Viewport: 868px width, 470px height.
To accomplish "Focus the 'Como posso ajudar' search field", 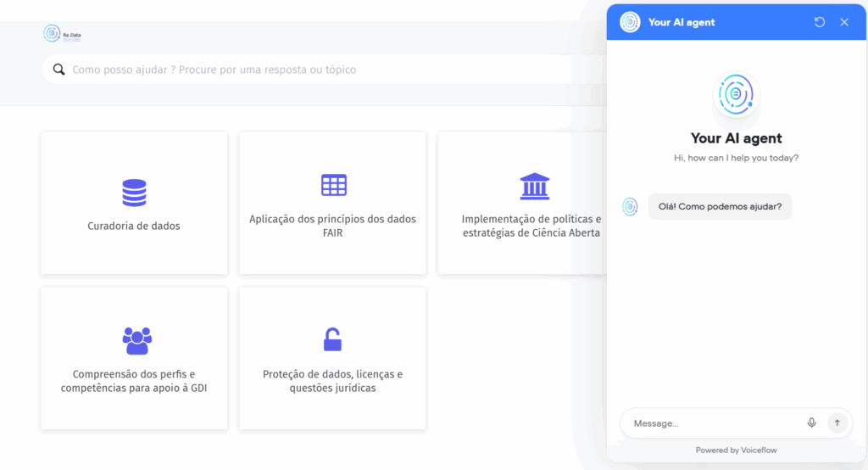I will tap(322, 70).
